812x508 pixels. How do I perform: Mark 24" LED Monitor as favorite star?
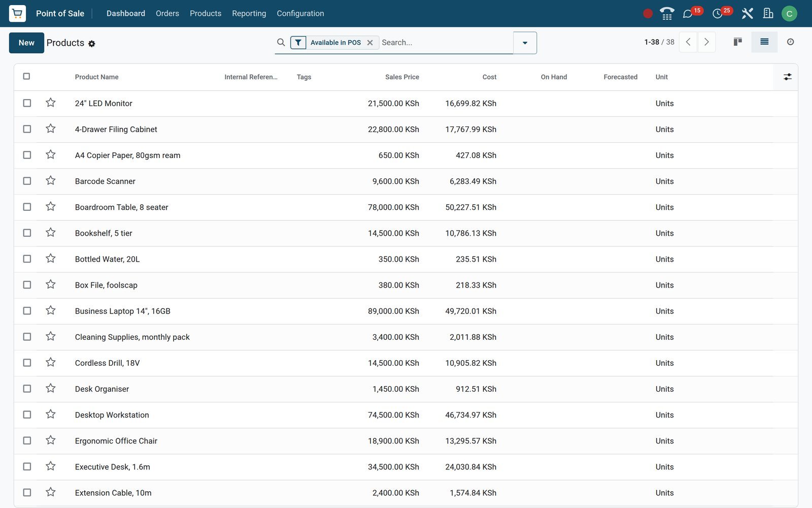tap(50, 103)
